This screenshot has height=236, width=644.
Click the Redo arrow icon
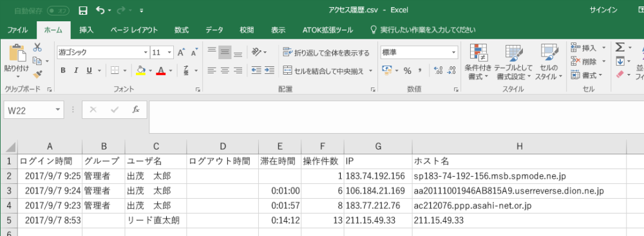pyautogui.click(x=122, y=10)
